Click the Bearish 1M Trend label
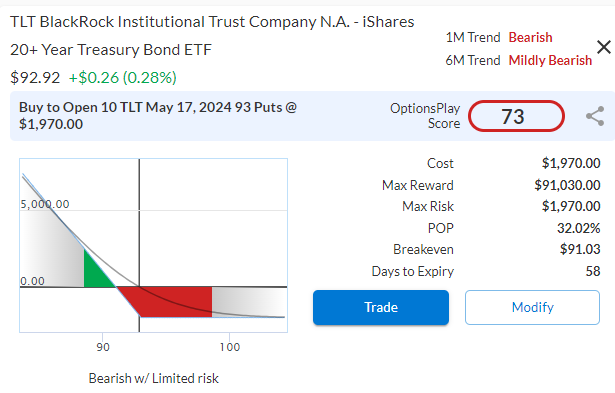 [x=530, y=37]
